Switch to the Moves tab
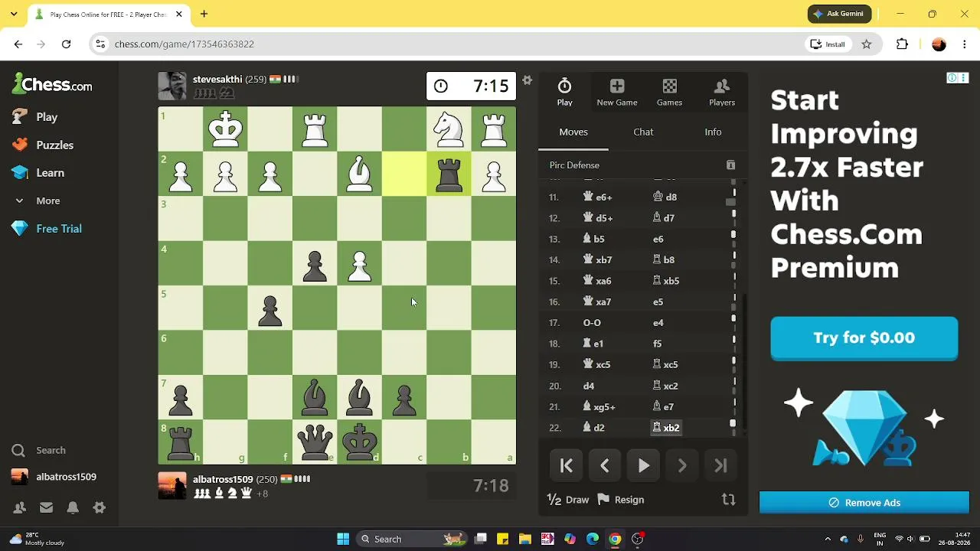The height and width of the screenshot is (551, 980). coord(573,132)
